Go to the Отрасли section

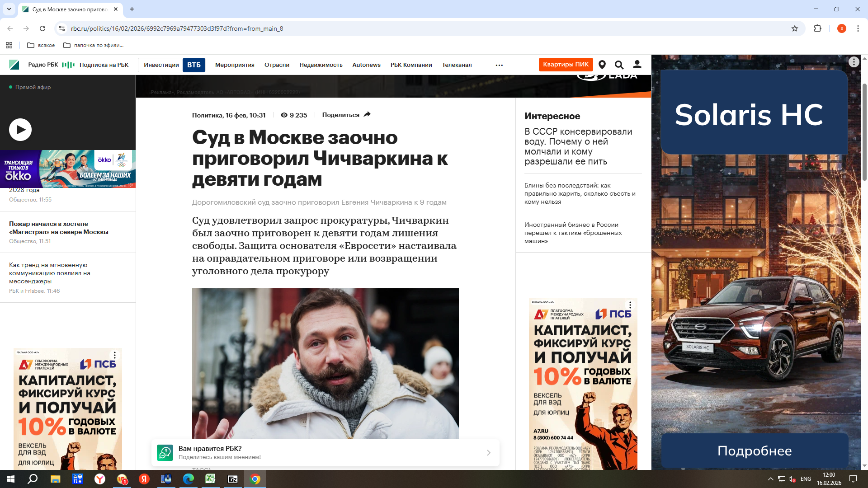coord(277,65)
